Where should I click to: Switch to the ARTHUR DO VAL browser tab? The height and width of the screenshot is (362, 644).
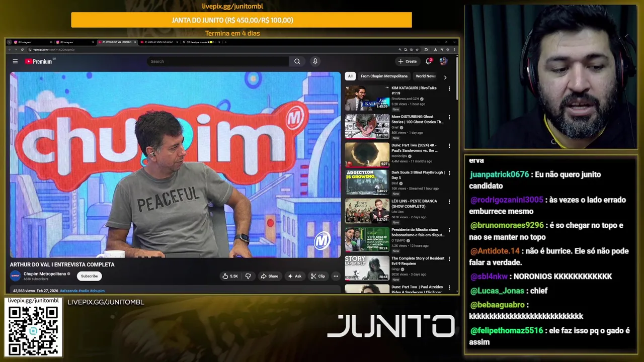pyautogui.click(x=117, y=42)
